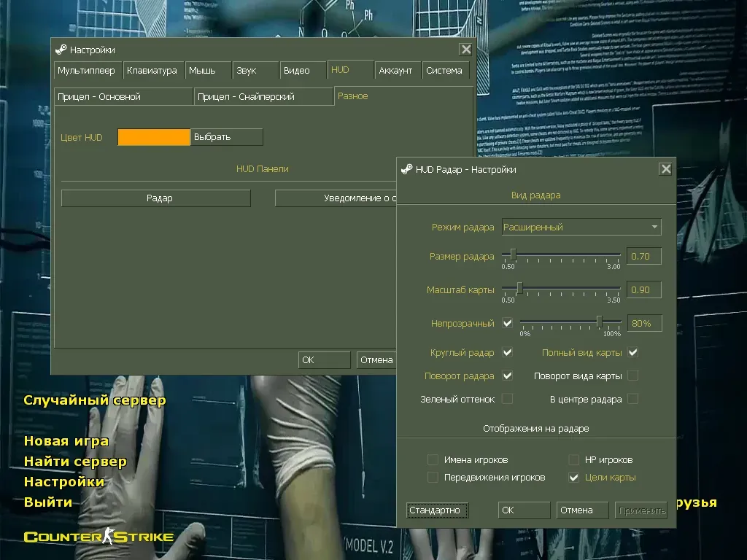Click the Размер радара value field 0.70
This screenshot has width=747, height=560.
tap(643, 256)
